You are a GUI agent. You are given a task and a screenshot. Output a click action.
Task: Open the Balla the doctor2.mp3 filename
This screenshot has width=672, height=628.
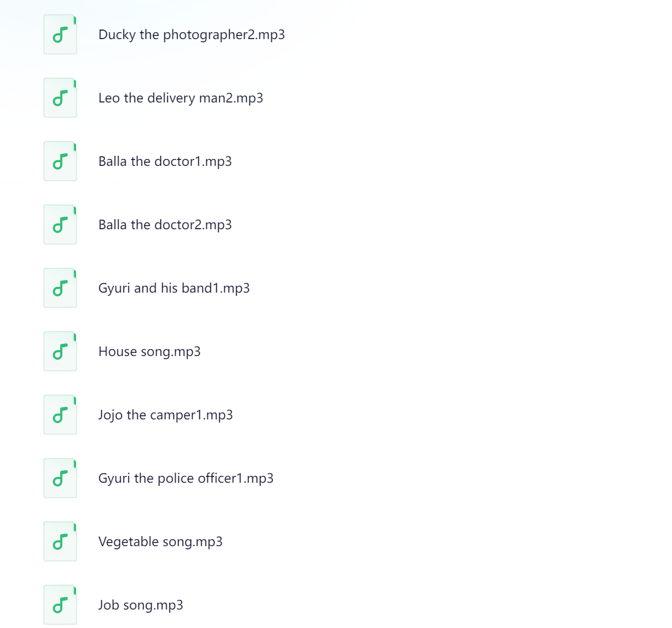165,225
